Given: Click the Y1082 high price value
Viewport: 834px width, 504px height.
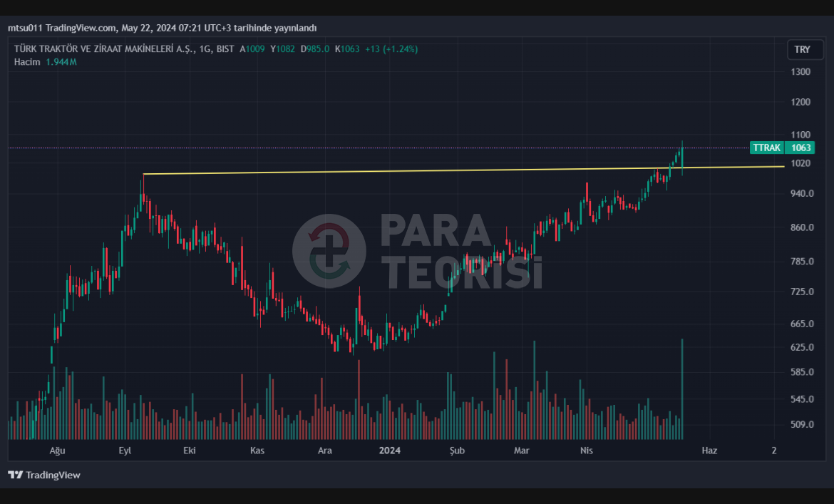Looking at the screenshot, I should (282, 49).
